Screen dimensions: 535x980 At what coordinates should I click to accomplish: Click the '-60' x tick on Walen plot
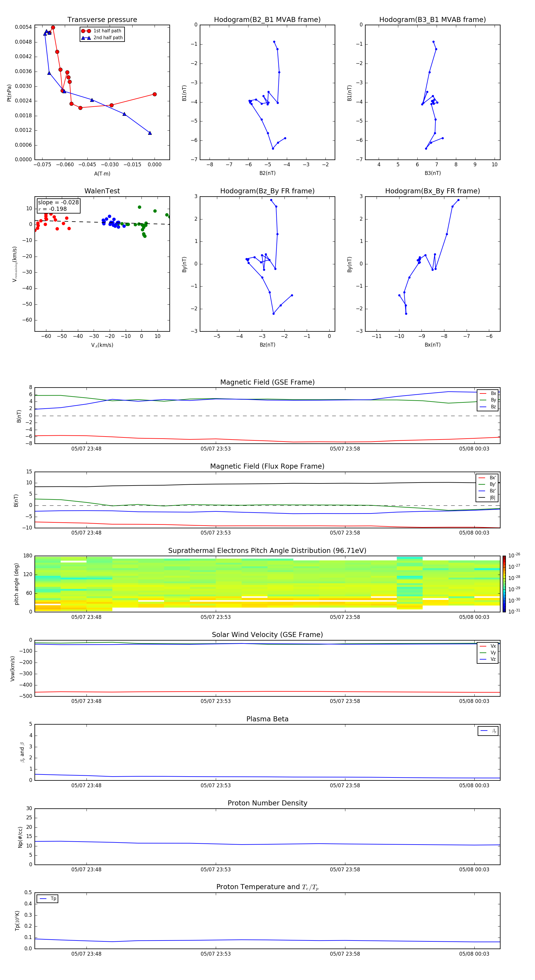(46, 336)
